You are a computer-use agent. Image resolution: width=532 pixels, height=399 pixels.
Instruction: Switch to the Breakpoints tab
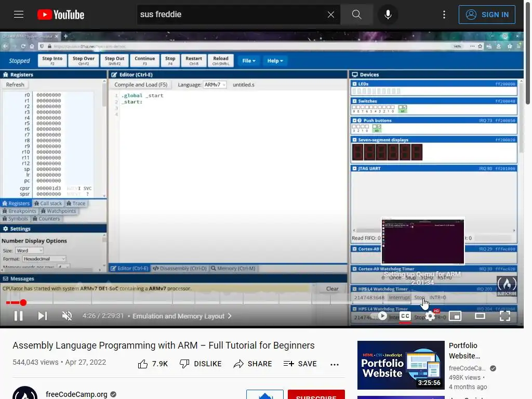click(19, 211)
